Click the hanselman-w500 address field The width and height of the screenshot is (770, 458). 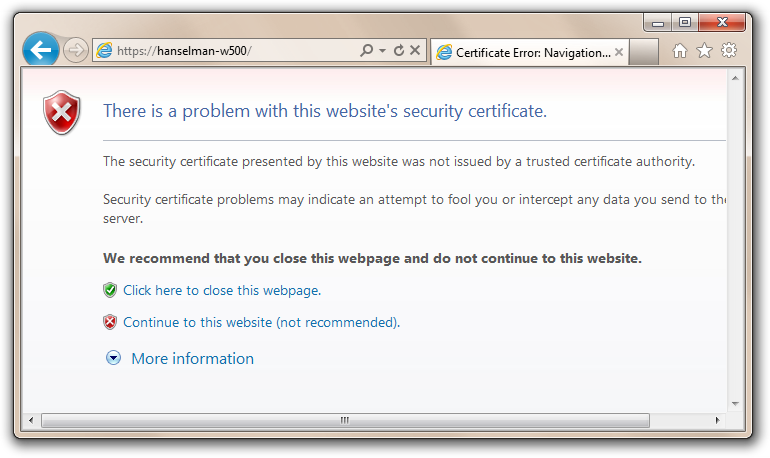230,50
